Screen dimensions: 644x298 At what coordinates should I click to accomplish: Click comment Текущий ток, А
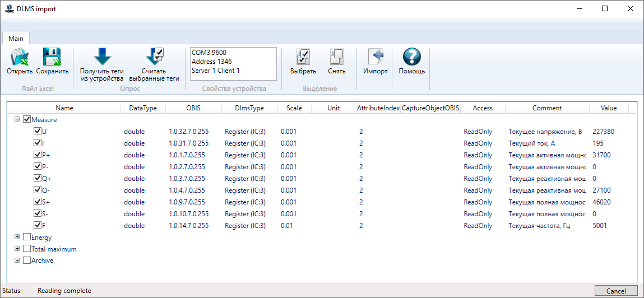click(532, 143)
